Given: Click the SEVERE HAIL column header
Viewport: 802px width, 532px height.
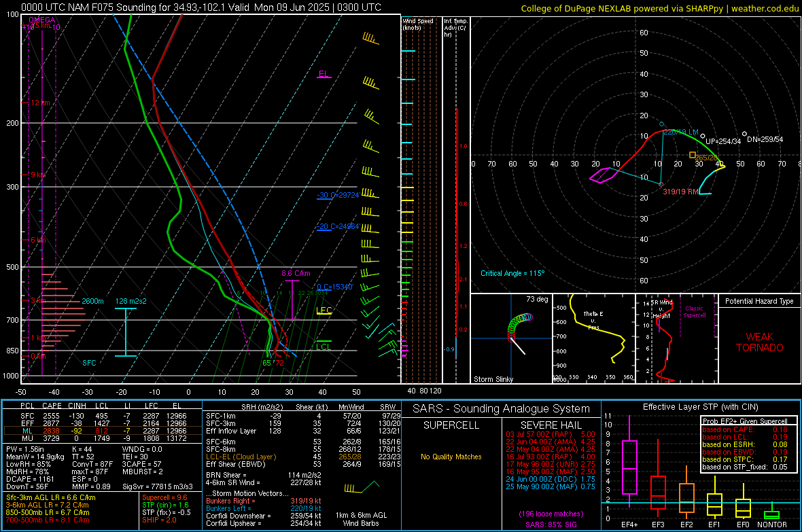Looking at the screenshot, I should [x=551, y=425].
